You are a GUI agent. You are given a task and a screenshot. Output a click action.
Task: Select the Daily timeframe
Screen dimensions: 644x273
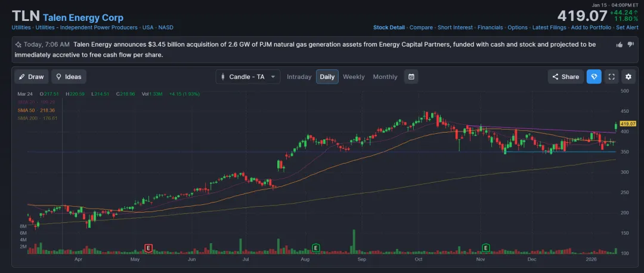point(327,76)
